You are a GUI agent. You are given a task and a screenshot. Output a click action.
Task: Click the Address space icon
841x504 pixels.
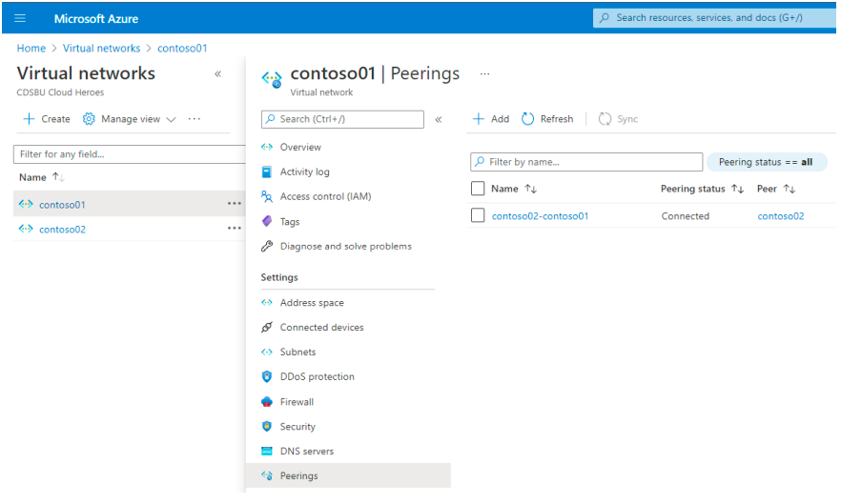pyautogui.click(x=267, y=302)
